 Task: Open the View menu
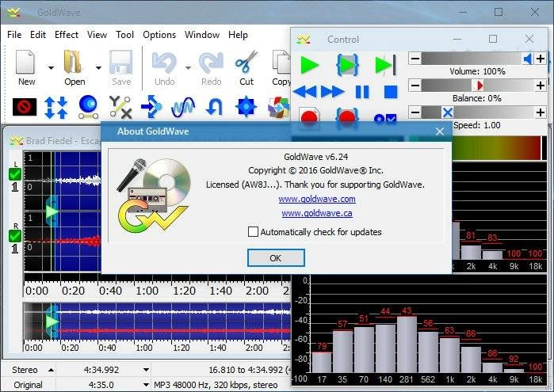pyautogui.click(x=97, y=35)
